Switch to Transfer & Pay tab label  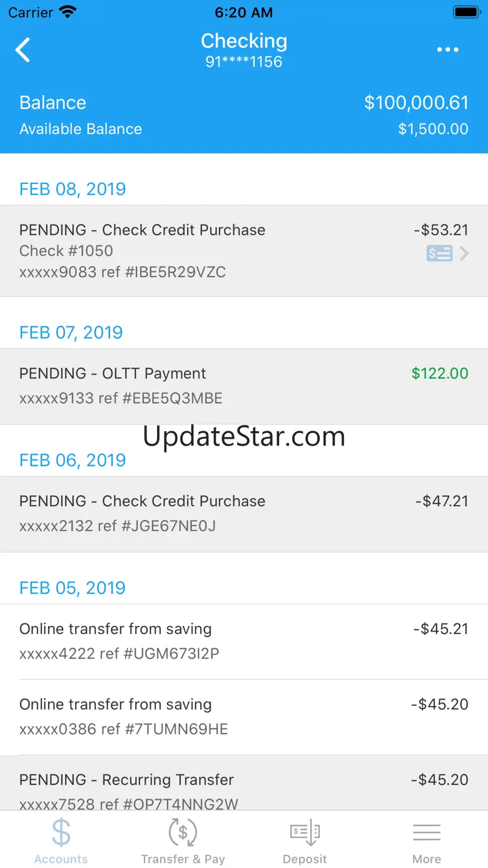[x=183, y=859]
